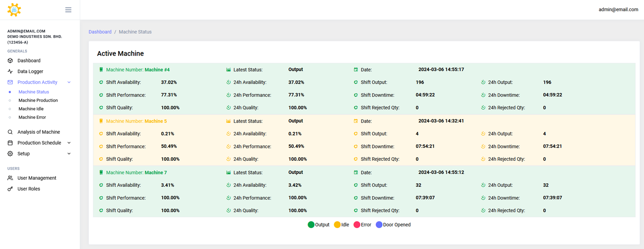Click the calendar icon beside Machine #4 date
The width and height of the screenshot is (644, 249).
(x=356, y=70)
